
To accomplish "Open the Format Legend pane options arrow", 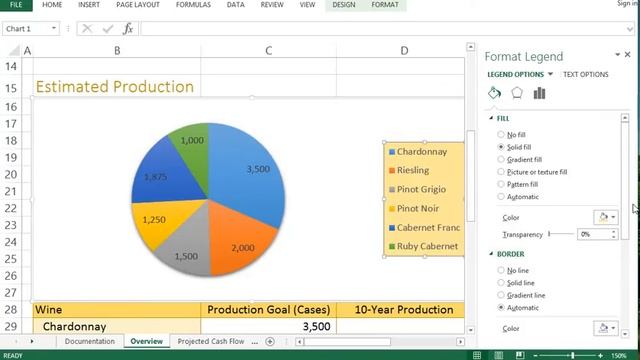I will point(617,54).
